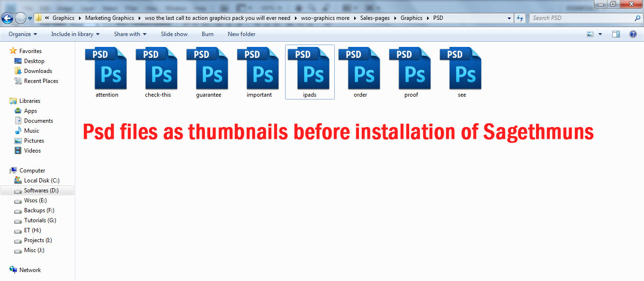Click the attention file name label
This screenshot has width=644, height=281.
click(107, 95)
